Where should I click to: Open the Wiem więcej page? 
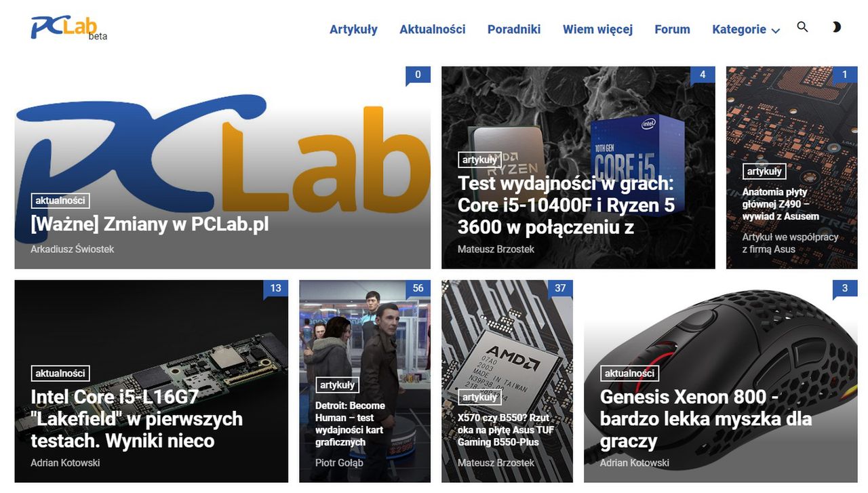597,29
